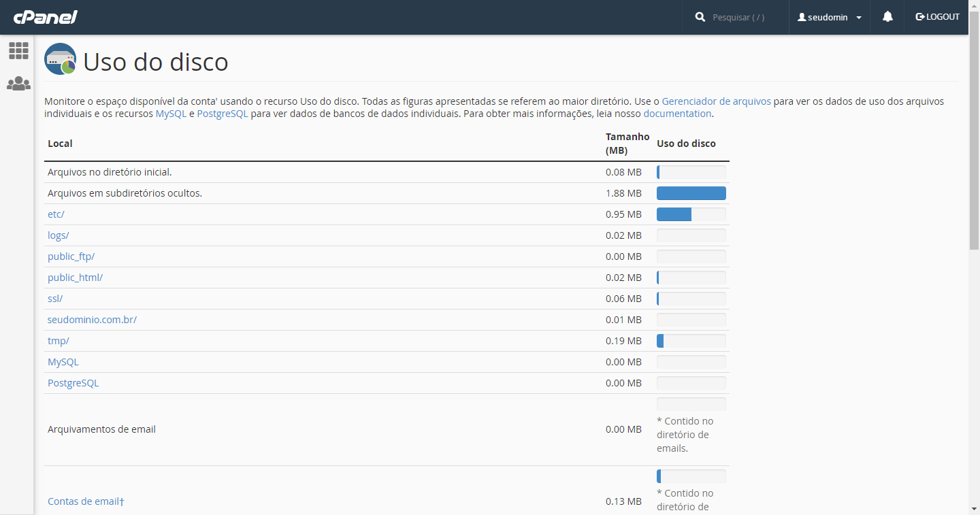980x515 pixels.
Task: Open the tmp/ directory link
Action: (x=59, y=341)
